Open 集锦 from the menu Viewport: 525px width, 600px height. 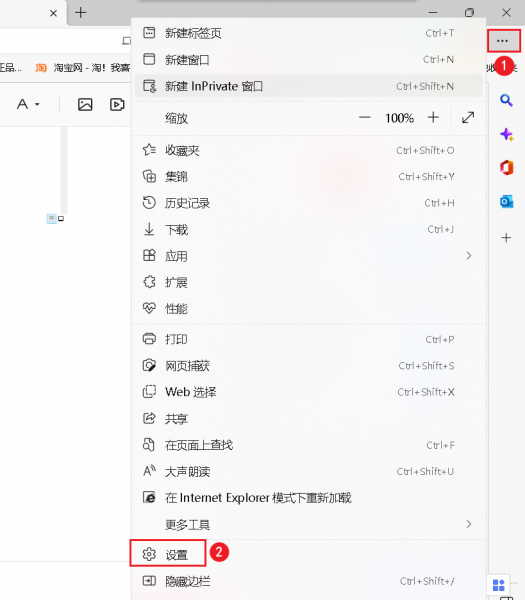click(x=308, y=177)
